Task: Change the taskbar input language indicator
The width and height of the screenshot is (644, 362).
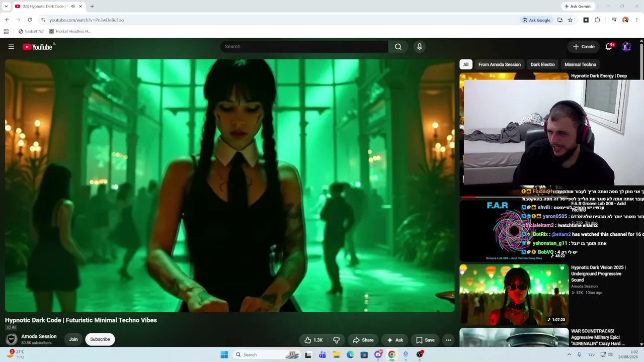Action: pos(591,354)
